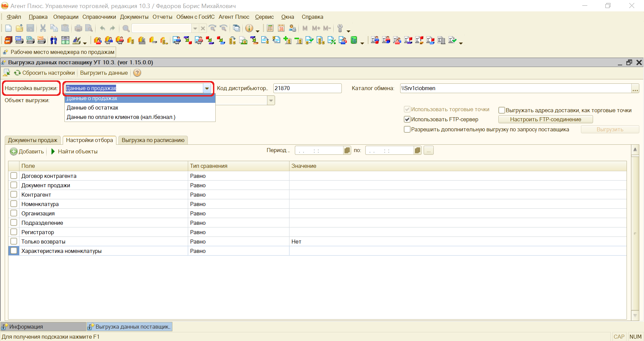The width and height of the screenshot is (644, 341).
Task: Click the green refresh icon by Сбросить настройки
Action: pos(17,73)
